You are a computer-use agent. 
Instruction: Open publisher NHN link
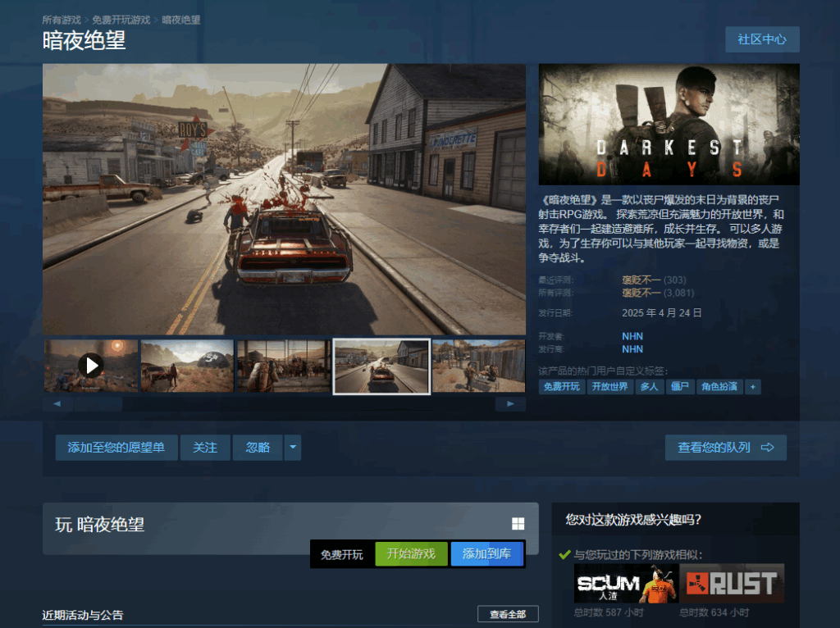click(x=632, y=349)
